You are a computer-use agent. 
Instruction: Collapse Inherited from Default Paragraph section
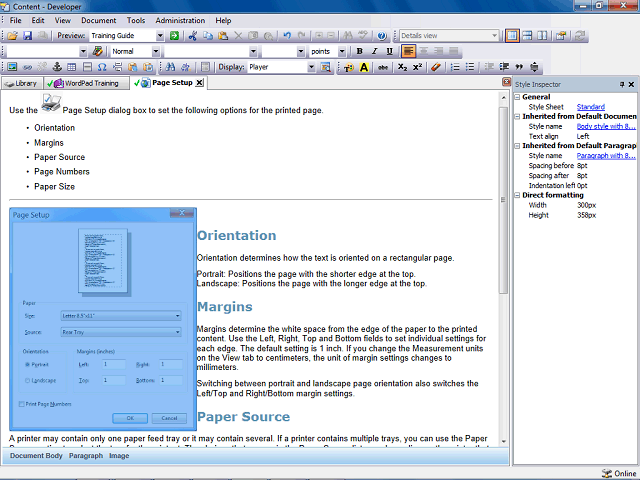coord(517,146)
